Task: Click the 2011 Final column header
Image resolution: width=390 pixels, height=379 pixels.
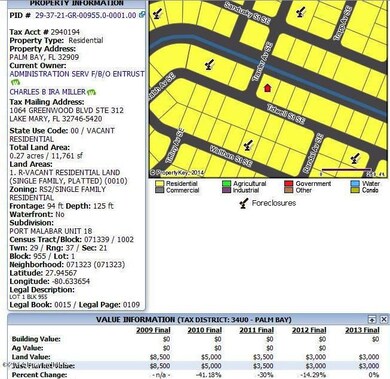Action: (257, 330)
